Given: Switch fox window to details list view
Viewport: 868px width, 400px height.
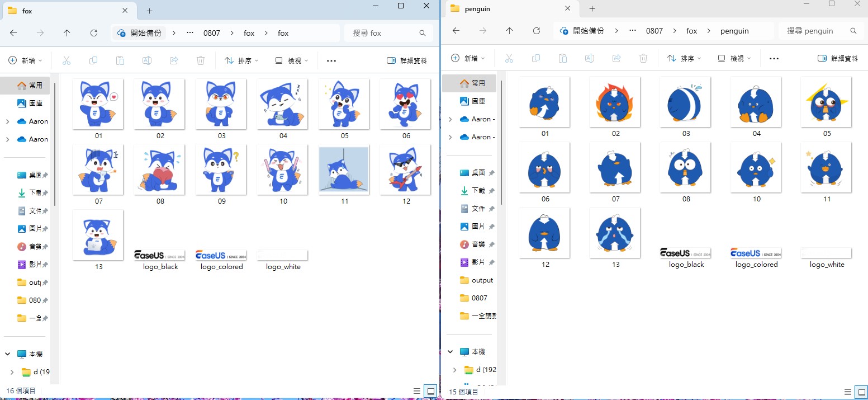Looking at the screenshot, I should pos(417,391).
